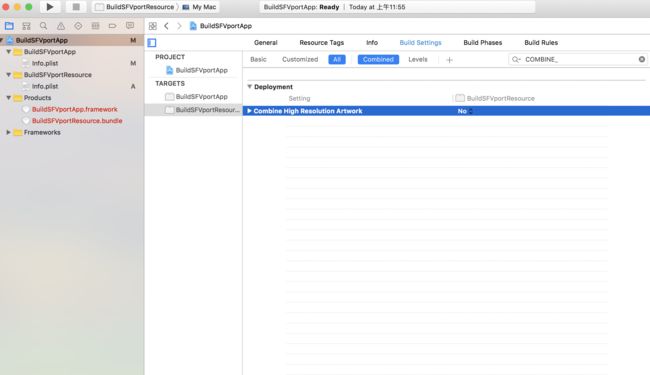Choose the My Mac run destination

click(x=199, y=7)
